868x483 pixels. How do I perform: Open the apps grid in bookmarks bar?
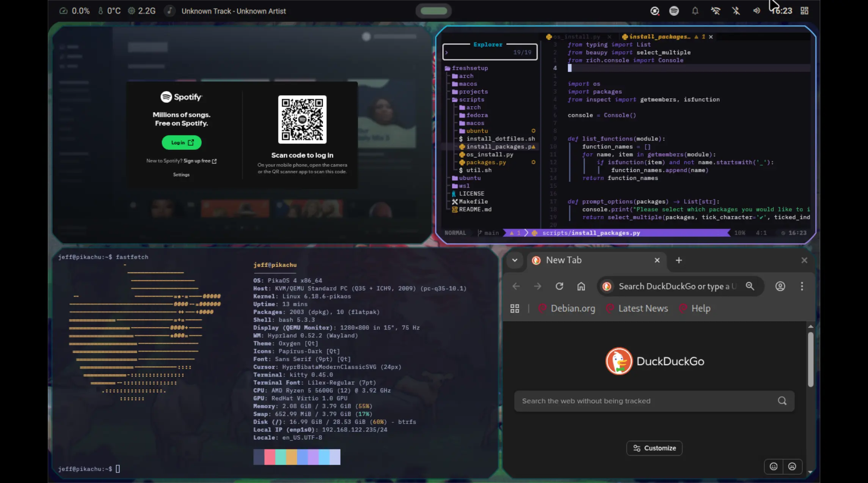(x=515, y=308)
